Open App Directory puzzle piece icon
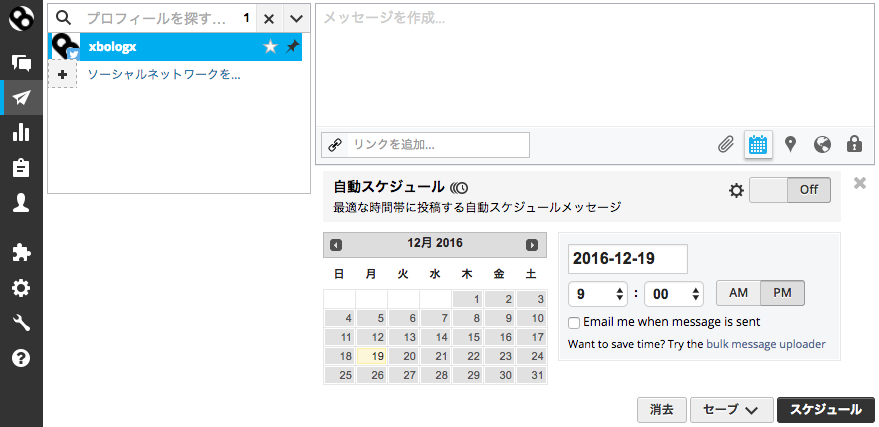This screenshot has height=427, width=879. click(x=21, y=253)
